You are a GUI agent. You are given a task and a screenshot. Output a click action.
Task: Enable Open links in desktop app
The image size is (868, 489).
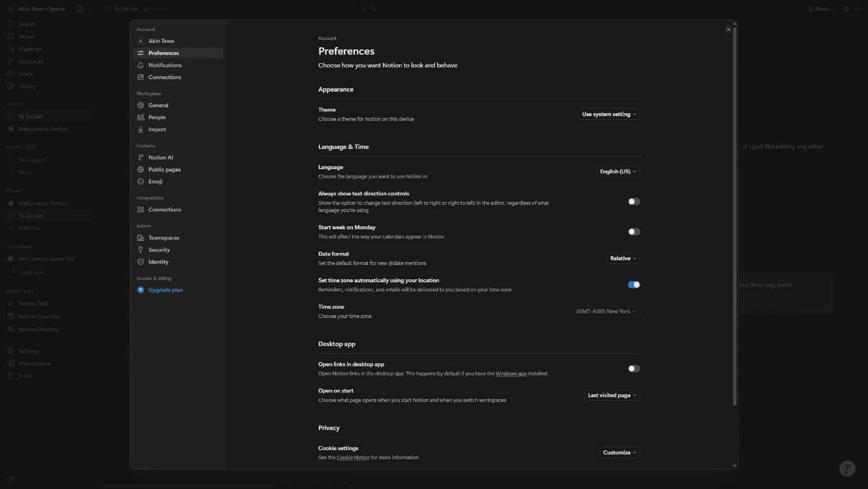pyautogui.click(x=634, y=369)
